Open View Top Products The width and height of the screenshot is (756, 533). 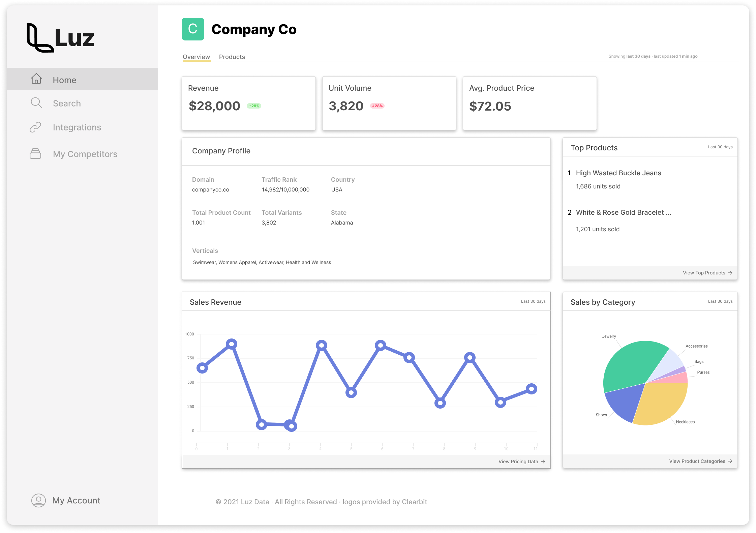[x=707, y=273]
